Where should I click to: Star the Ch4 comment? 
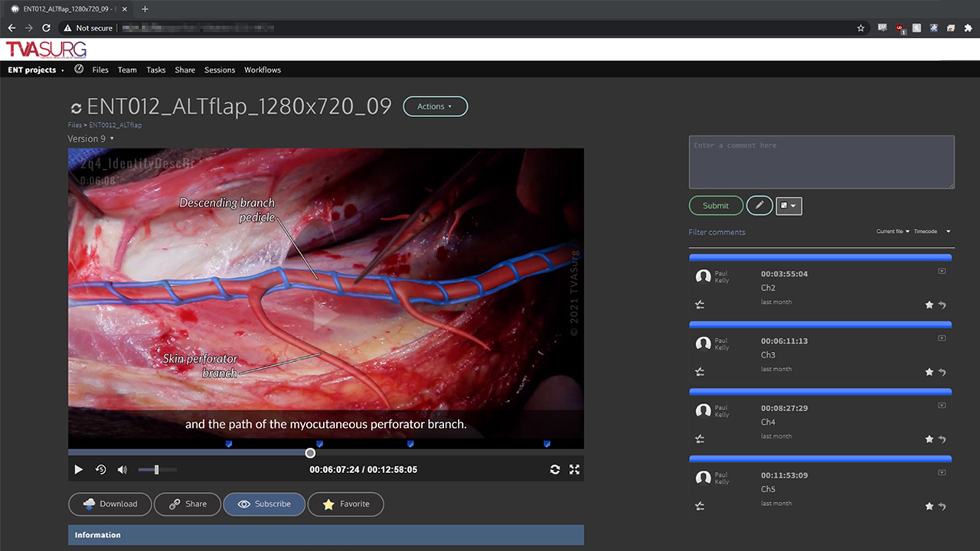pos(929,439)
